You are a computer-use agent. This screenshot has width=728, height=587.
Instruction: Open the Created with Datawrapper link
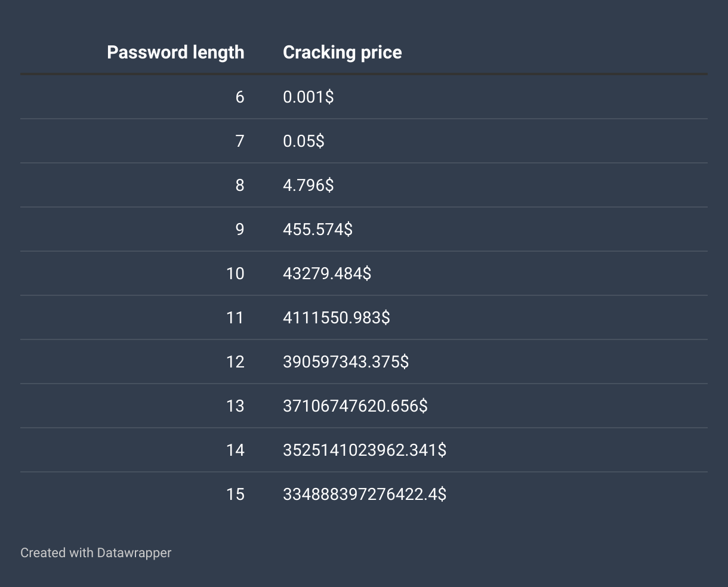(x=95, y=553)
